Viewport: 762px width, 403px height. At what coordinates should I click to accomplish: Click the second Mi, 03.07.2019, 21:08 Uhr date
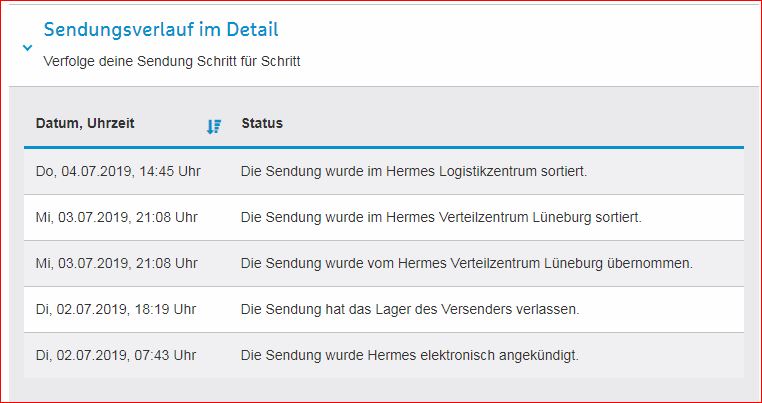[117, 263]
